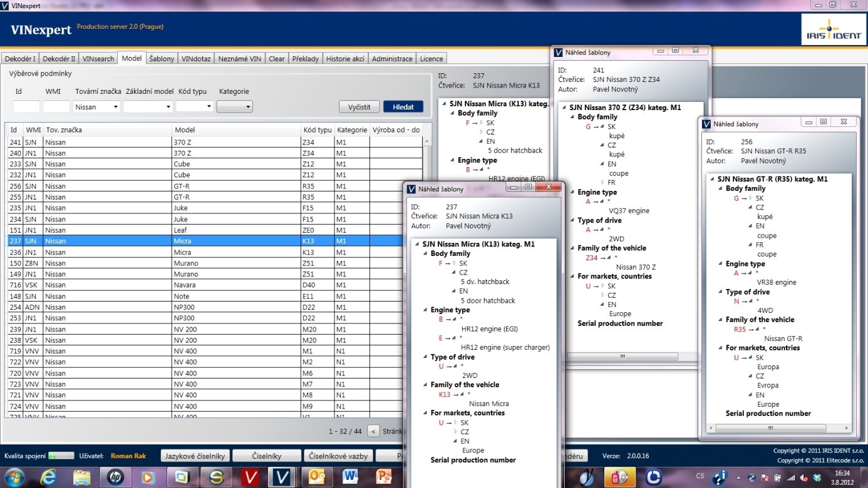The height and width of the screenshot is (488, 868).
Task: Collapse SJN Nissan GT-R (R35) root node
Action: point(712,179)
